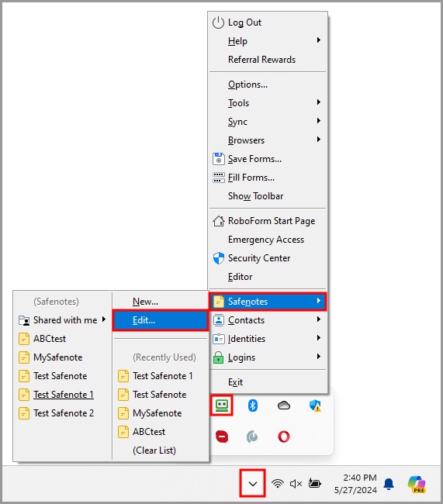This screenshot has height=504, width=443.
Task: Click MySafenote note icon in Safenotes list
Action: [24, 357]
